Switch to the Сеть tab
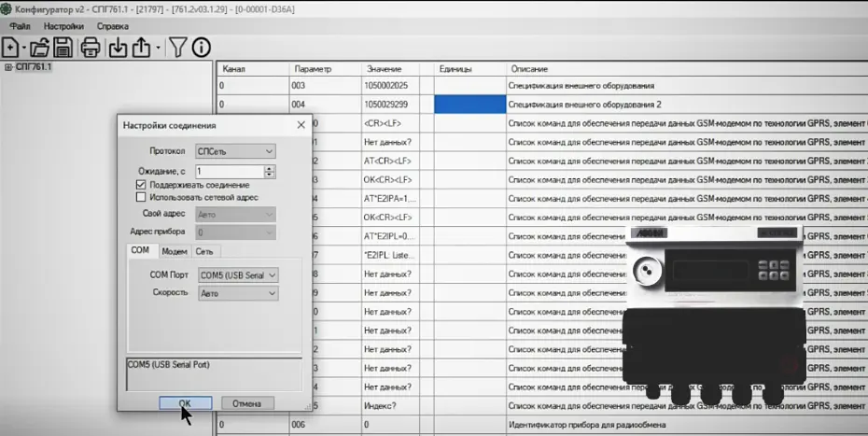The width and height of the screenshot is (868, 436). [x=204, y=251]
